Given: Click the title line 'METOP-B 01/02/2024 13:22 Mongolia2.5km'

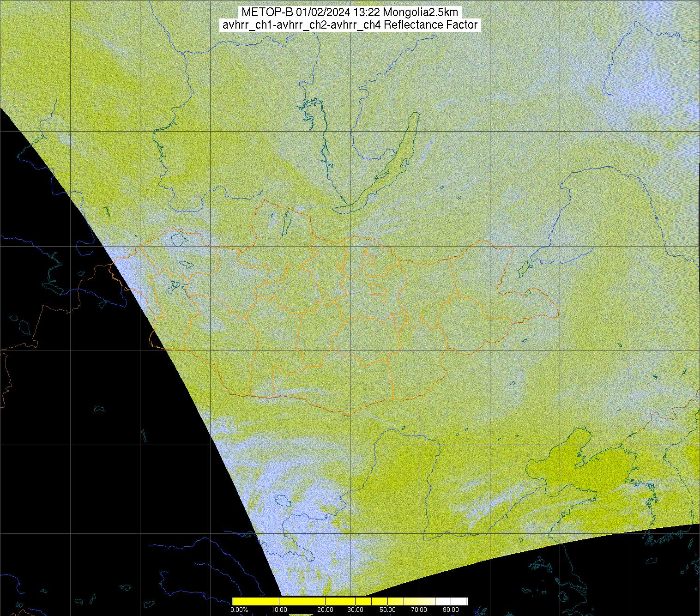Looking at the screenshot, I should point(350,12).
